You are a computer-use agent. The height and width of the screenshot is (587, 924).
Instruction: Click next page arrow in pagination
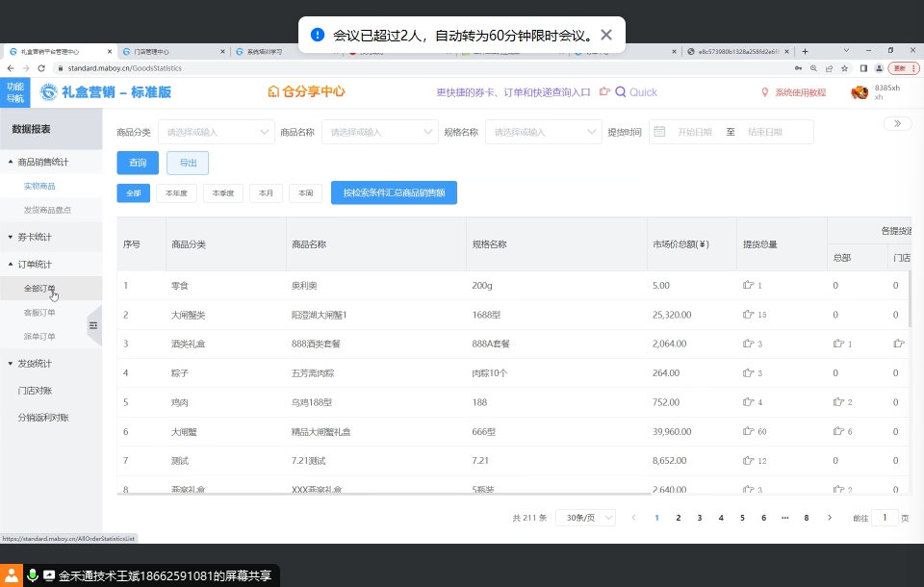point(830,518)
